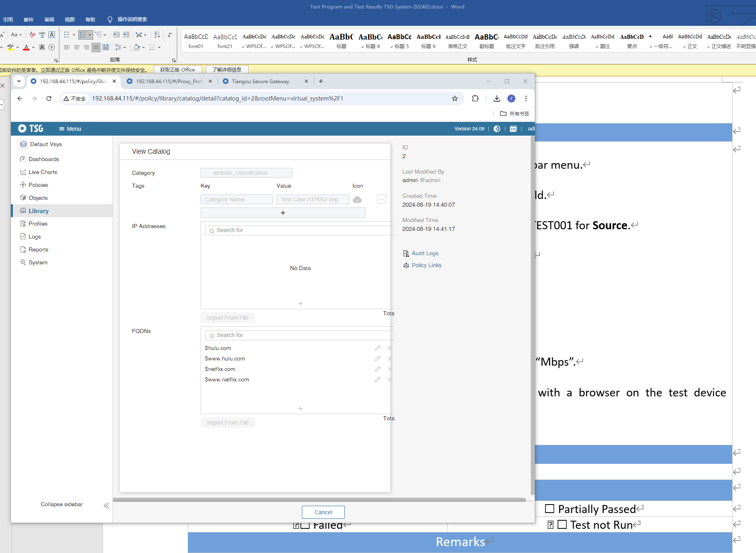Click the edit pencil for $hulu.com
756x553 pixels.
pos(377,348)
